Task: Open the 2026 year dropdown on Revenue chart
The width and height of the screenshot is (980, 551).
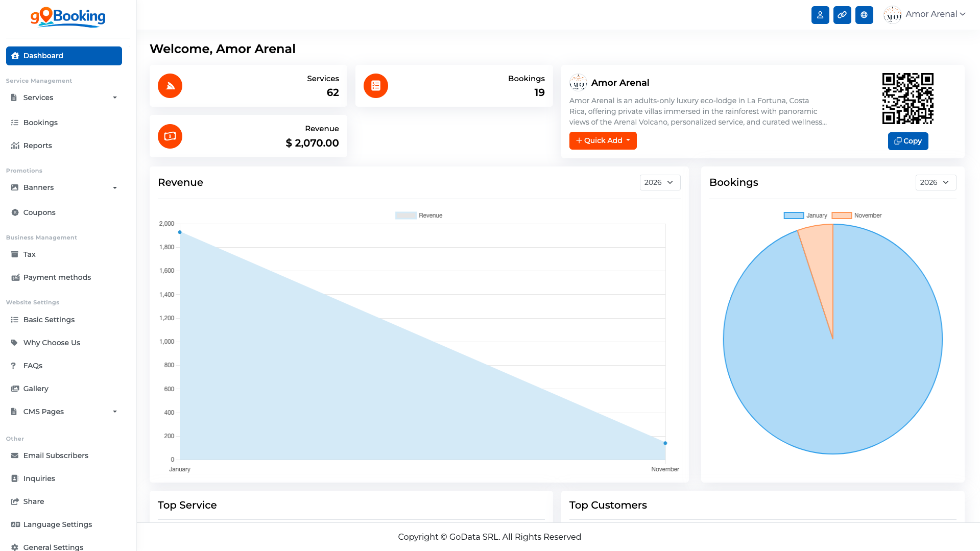Action: click(x=660, y=182)
